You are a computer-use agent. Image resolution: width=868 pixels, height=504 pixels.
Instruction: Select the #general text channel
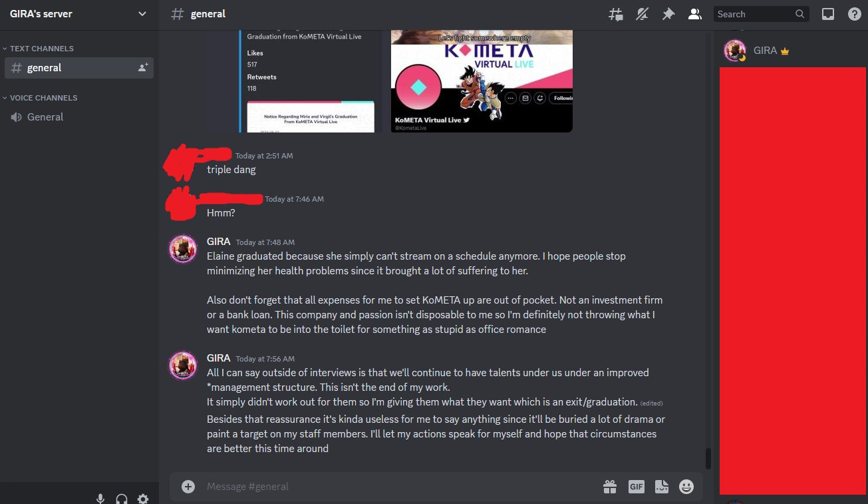[79, 68]
